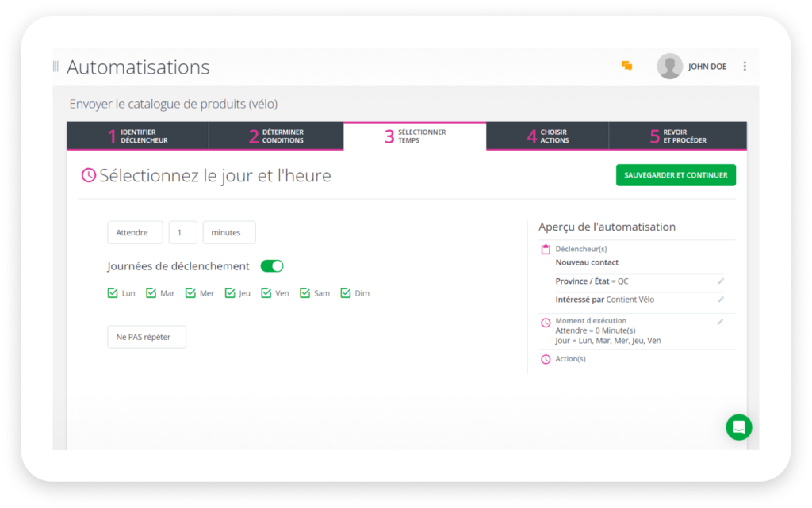Select the numeric wait value input field
The height and width of the screenshot is (508, 812).
(x=182, y=232)
